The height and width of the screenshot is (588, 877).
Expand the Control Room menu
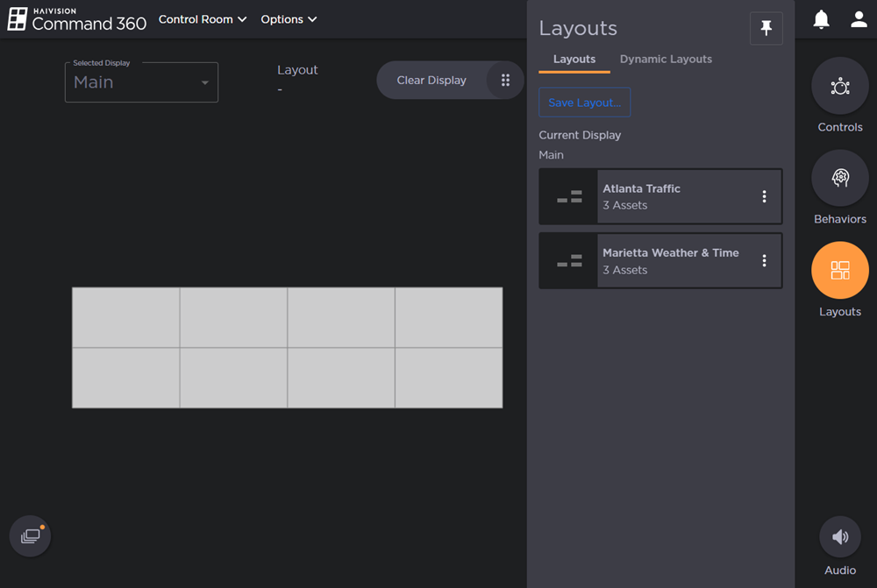coord(203,18)
